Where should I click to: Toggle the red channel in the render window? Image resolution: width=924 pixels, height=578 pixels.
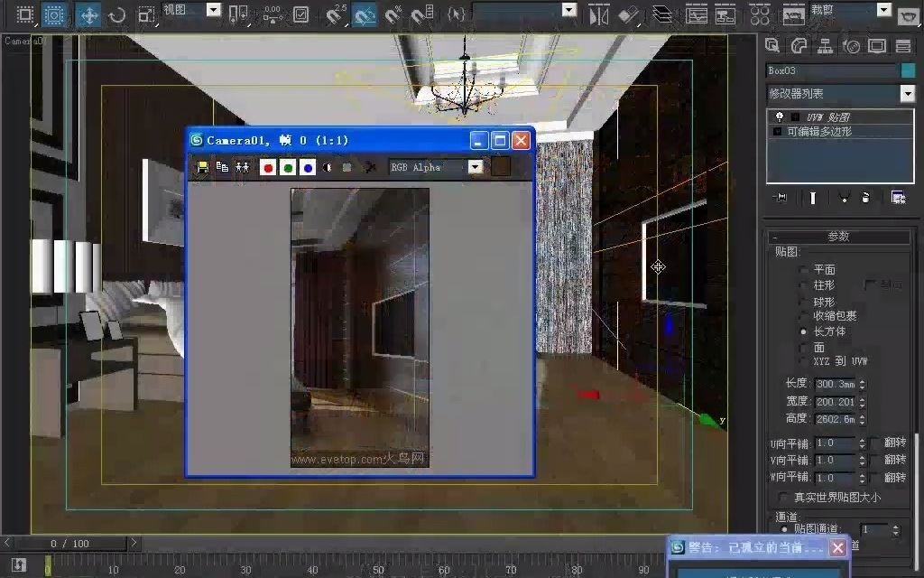click(x=269, y=166)
